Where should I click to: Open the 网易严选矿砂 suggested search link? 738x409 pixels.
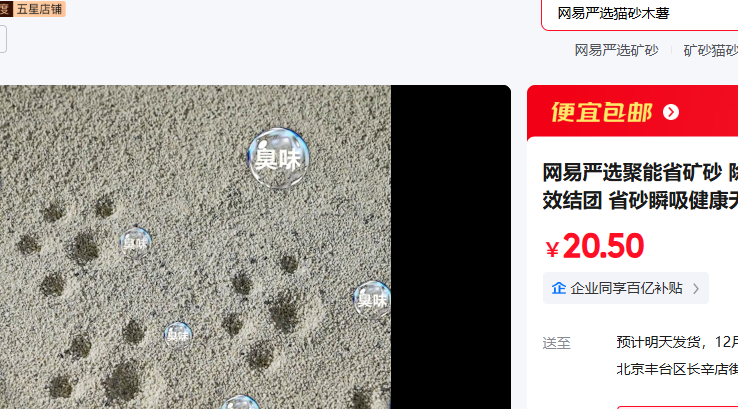tap(616, 50)
